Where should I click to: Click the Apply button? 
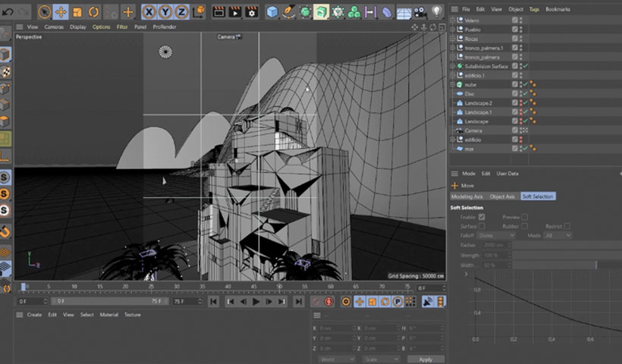click(x=426, y=359)
